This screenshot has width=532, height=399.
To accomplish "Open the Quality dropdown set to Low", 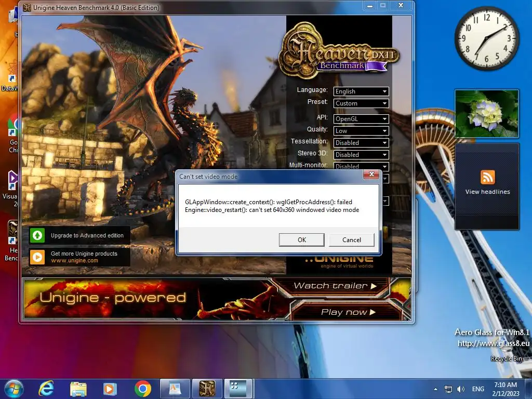I will tap(361, 130).
